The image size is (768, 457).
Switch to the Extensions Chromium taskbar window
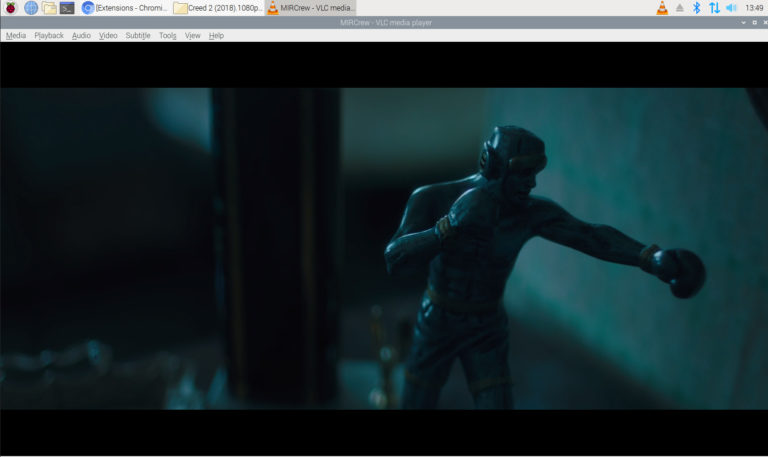(123, 8)
